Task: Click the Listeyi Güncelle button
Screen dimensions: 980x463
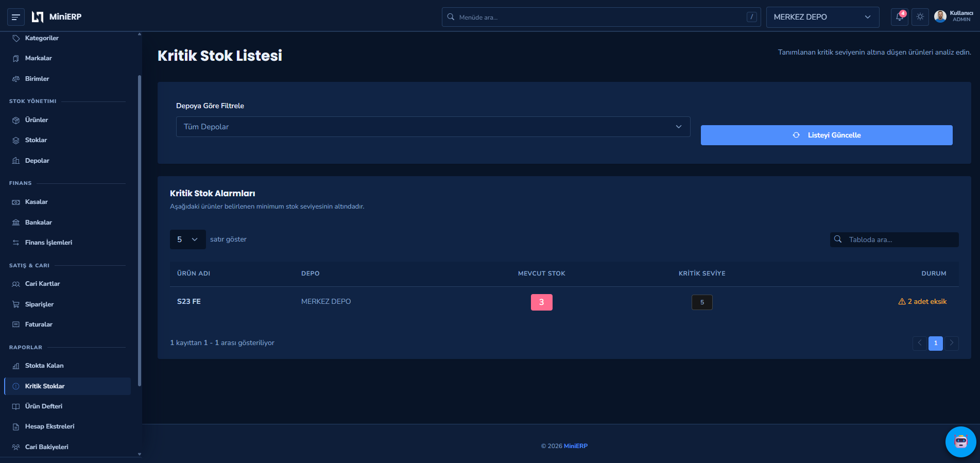Action: pos(827,135)
